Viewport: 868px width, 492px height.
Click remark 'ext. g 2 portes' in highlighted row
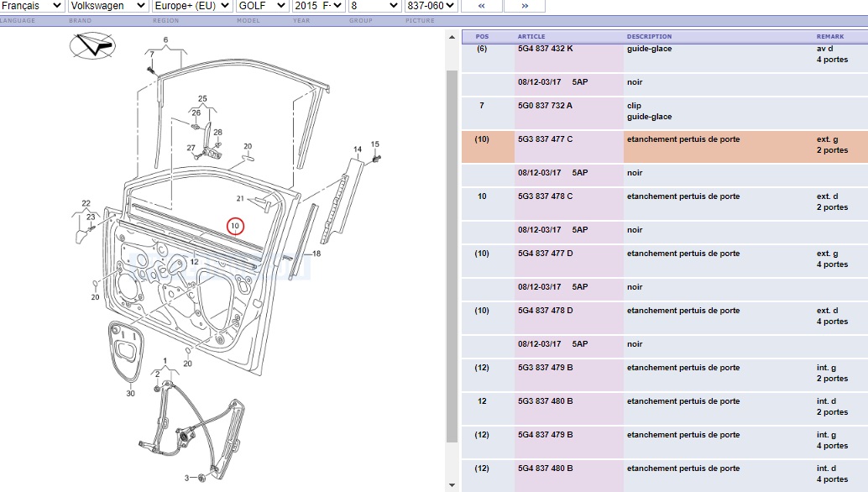[x=832, y=145]
